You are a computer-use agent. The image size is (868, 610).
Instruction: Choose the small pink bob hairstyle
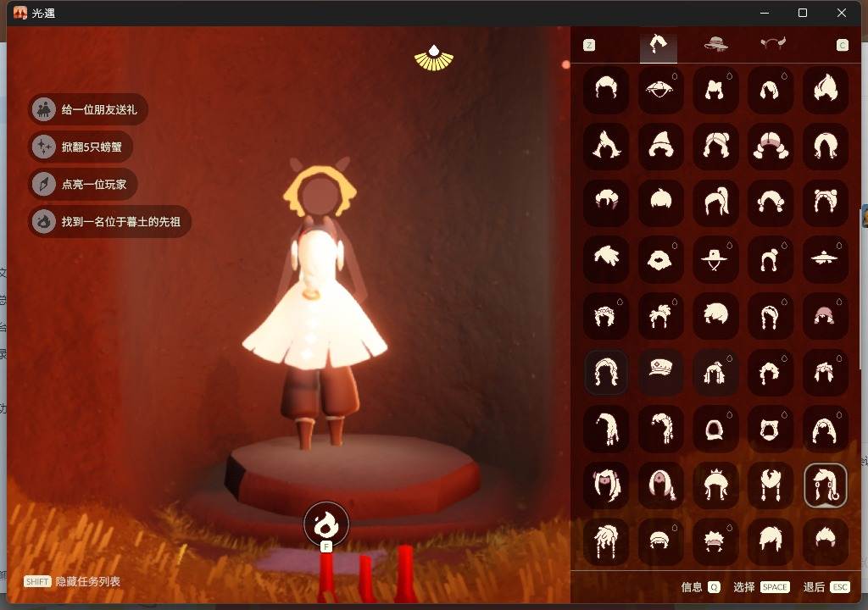click(825, 315)
